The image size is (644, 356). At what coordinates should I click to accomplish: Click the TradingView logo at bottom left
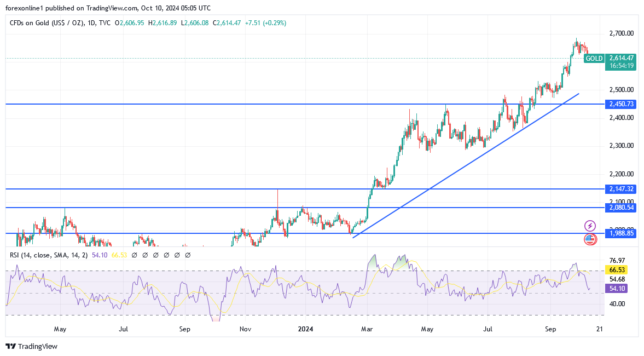(32, 346)
